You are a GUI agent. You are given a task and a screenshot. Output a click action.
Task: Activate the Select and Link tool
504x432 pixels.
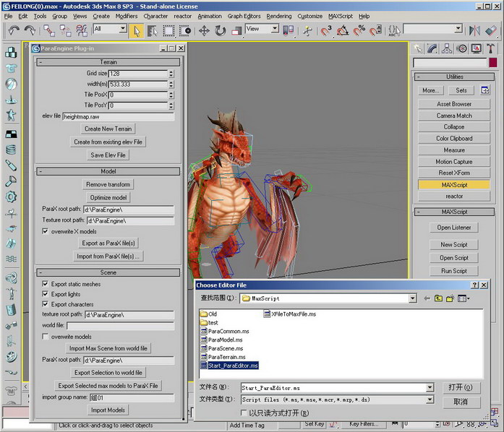(49, 30)
